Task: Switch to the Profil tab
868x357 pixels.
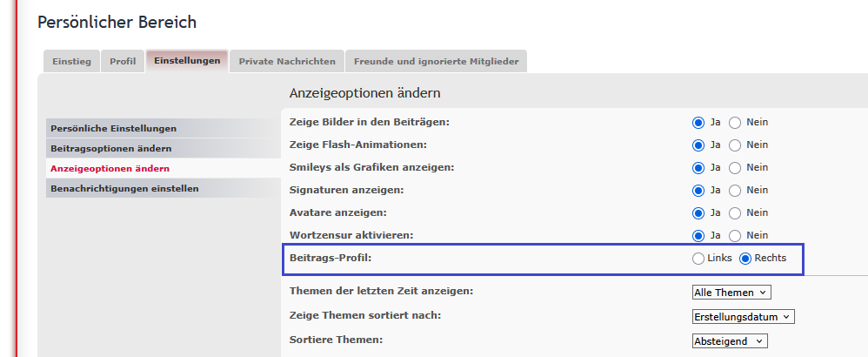Action: tap(123, 62)
